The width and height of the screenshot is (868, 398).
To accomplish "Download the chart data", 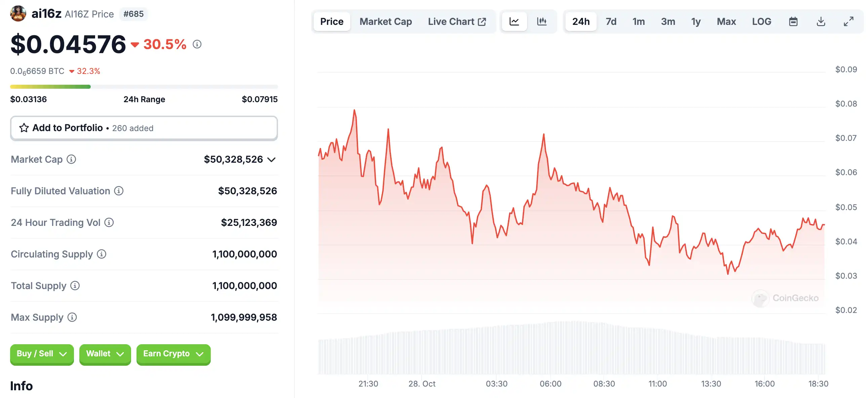I will [821, 22].
